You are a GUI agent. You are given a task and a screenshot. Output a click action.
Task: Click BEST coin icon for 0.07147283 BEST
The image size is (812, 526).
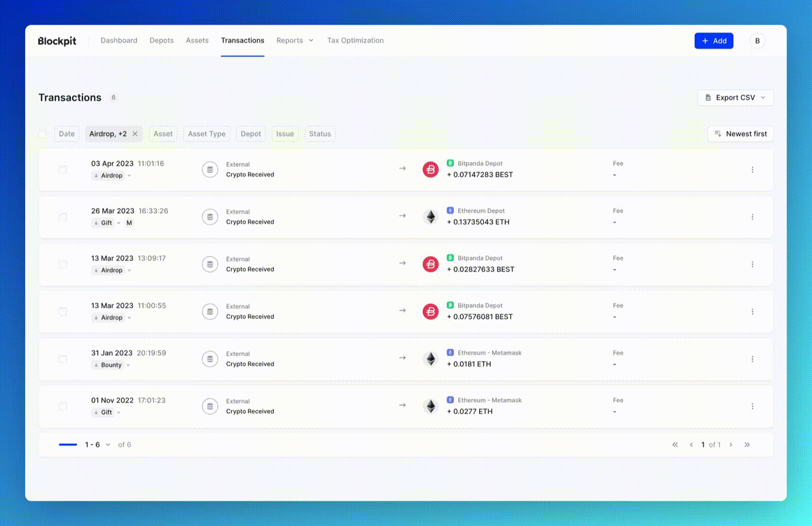[431, 170]
